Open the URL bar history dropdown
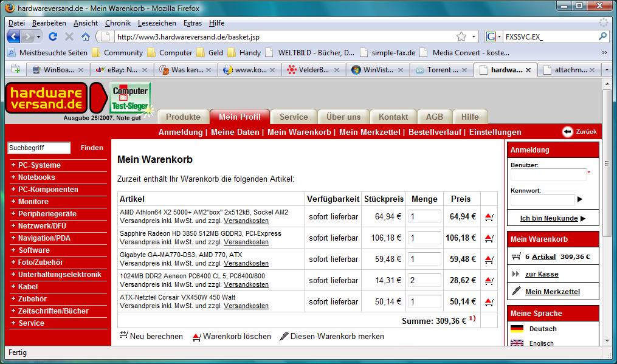This screenshot has width=617, height=364. pyautogui.click(x=474, y=36)
